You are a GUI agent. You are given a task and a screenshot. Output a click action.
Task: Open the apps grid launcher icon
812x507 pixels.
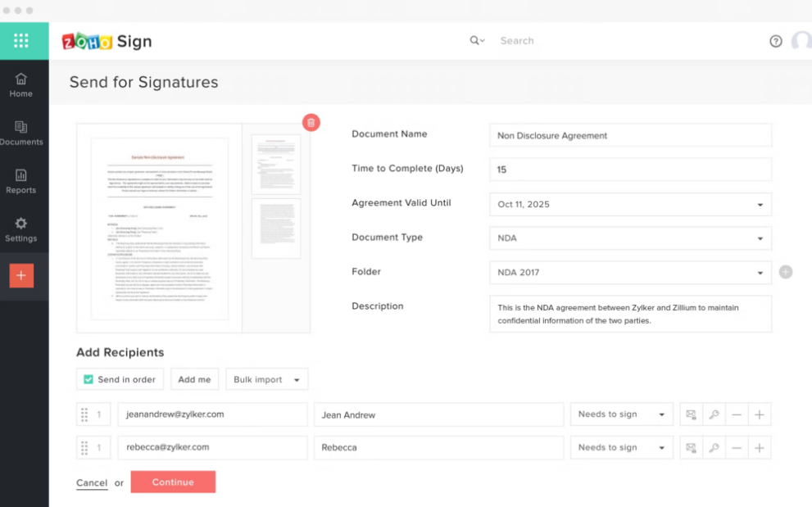coord(21,40)
